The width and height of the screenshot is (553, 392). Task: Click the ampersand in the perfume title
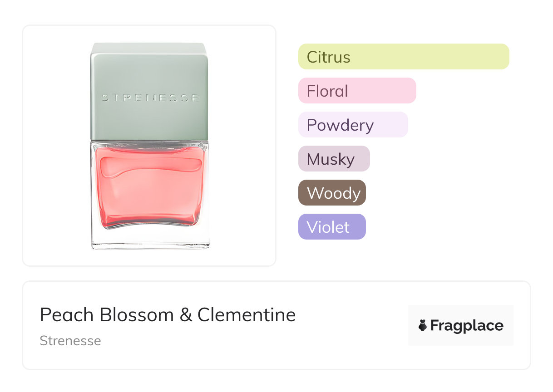pyautogui.click(x=186, y=315)
